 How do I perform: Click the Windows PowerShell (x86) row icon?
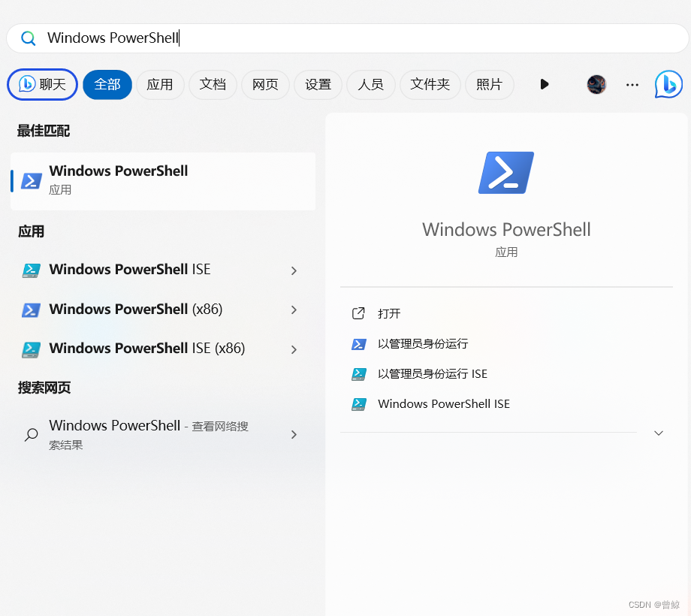point(32,310)
